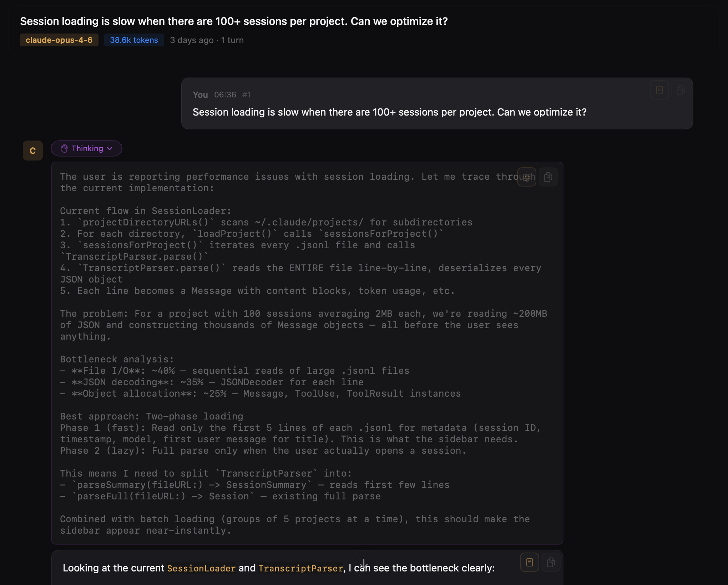Copy the user message with its copy icon

(681, 90)
